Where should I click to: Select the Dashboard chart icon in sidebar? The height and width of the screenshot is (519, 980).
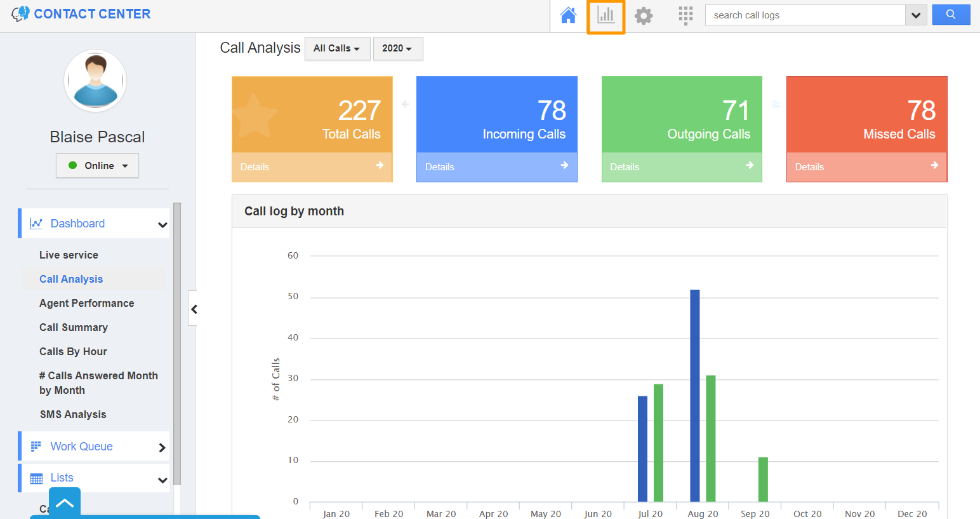[x=36, y=223]
